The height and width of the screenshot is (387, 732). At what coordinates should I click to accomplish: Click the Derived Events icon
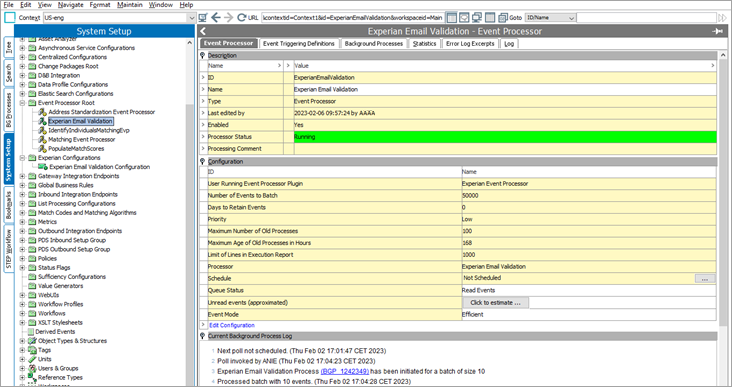(31, 331)
